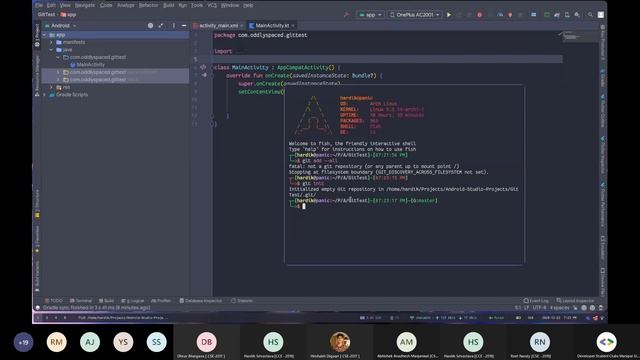Open Search Everywhere magnifier icon
640x360 pixels.
point(590,15)
